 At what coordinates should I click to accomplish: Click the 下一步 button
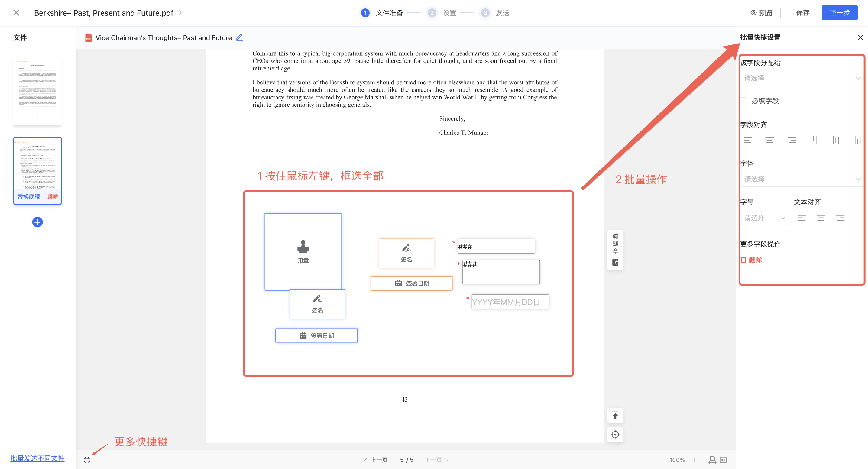[839, 13]
